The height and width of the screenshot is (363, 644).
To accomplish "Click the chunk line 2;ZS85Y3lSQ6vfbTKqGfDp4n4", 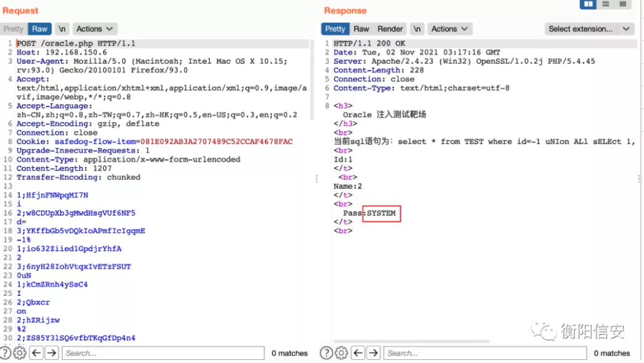I will [x=76, y=338].
